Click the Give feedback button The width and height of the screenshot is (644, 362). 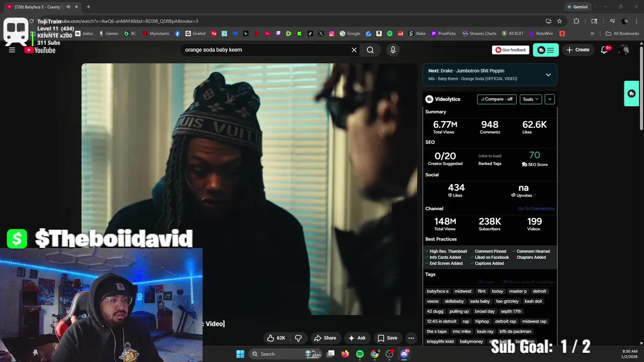pos(511,50)
